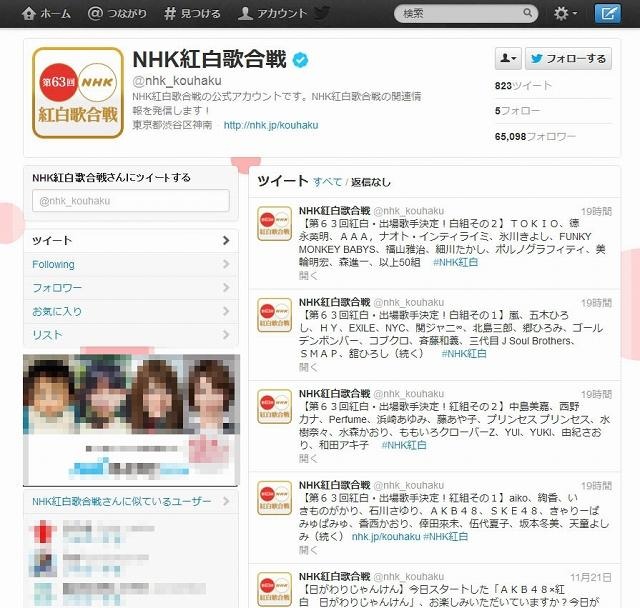Screen dimensions: 640x608
Task: Open the 5 following (フォロー) count
Action: tap(517, 111)
